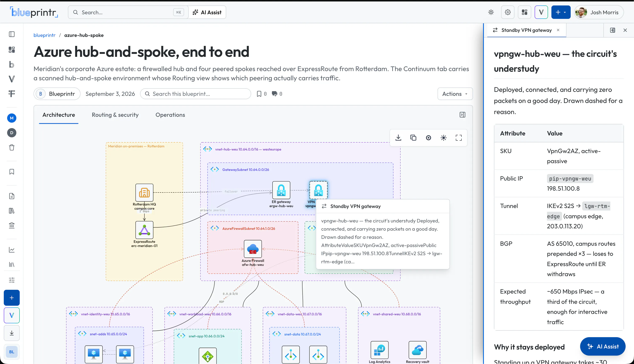This screenshot has height=364, width=634.
Task: Toggle the side panel icon in tab row
Action: click(463, 115)
